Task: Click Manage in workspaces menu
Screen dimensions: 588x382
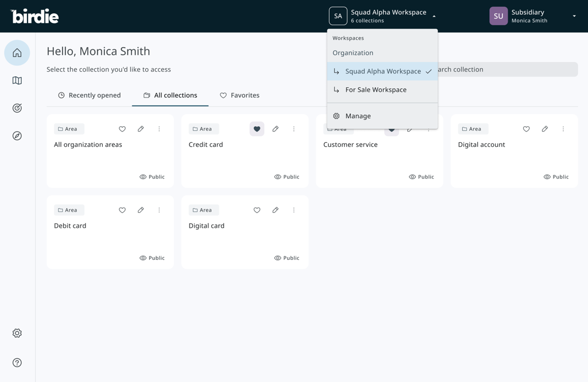Action: [x=358, y=116]
